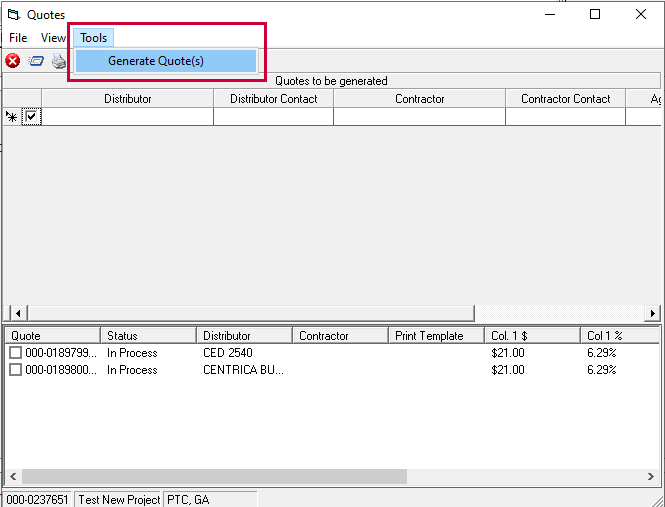This screenshot has height=507, width=665.
Task: Click the Contractor Contact column header
Action: (x=565, y=99)
